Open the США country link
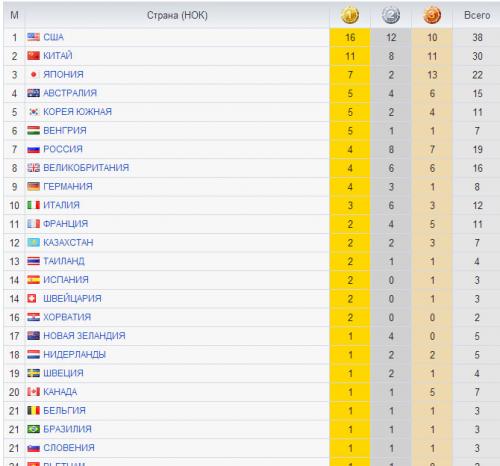Screen dimensions: 500x466 coord(53,37)
